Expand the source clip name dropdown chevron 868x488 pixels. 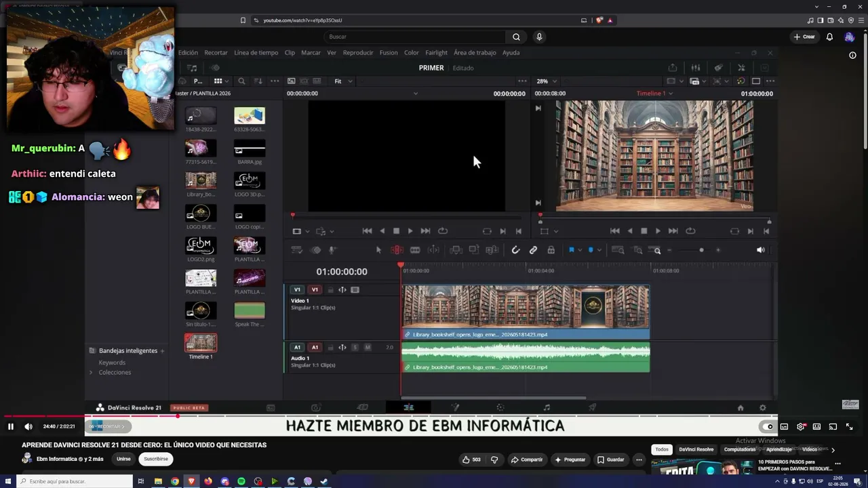click(416, 94)
